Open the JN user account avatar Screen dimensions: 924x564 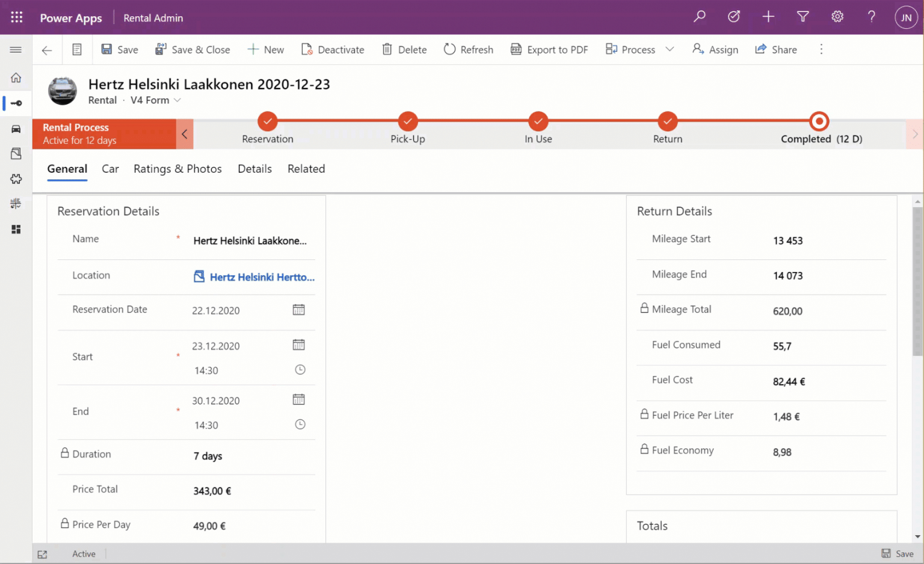coord(906,17)
